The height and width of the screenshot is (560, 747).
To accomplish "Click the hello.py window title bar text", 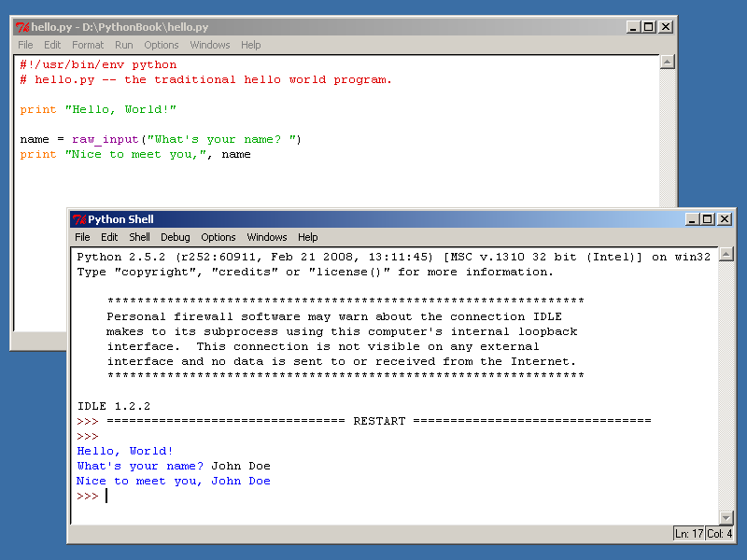I will (x=120, y=27).
